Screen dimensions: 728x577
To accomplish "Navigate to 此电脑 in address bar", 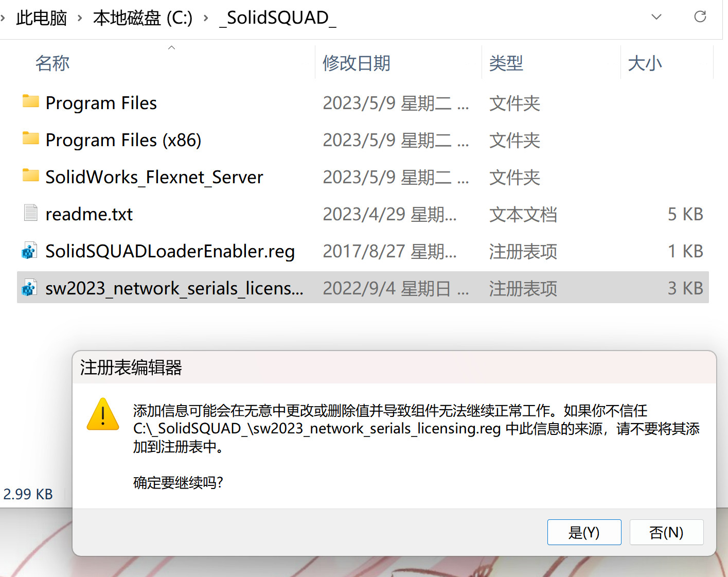I will (x=42, y=18).
